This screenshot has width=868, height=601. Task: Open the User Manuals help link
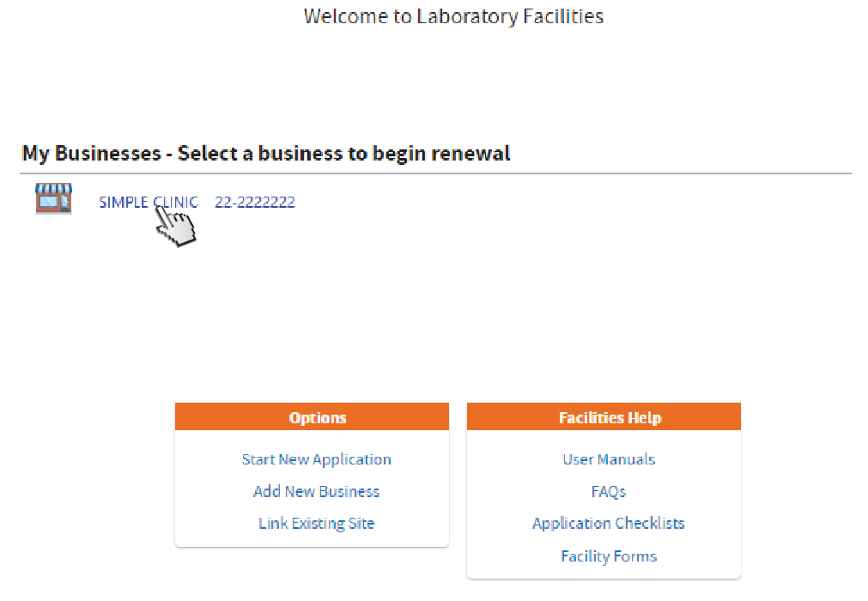click(609, 459)
